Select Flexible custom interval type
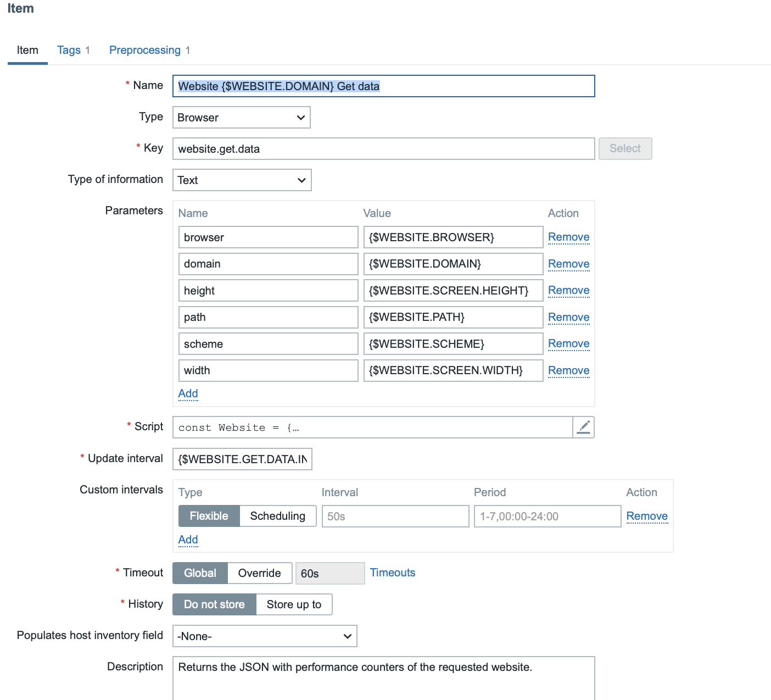771x700 pixels. 209,516
